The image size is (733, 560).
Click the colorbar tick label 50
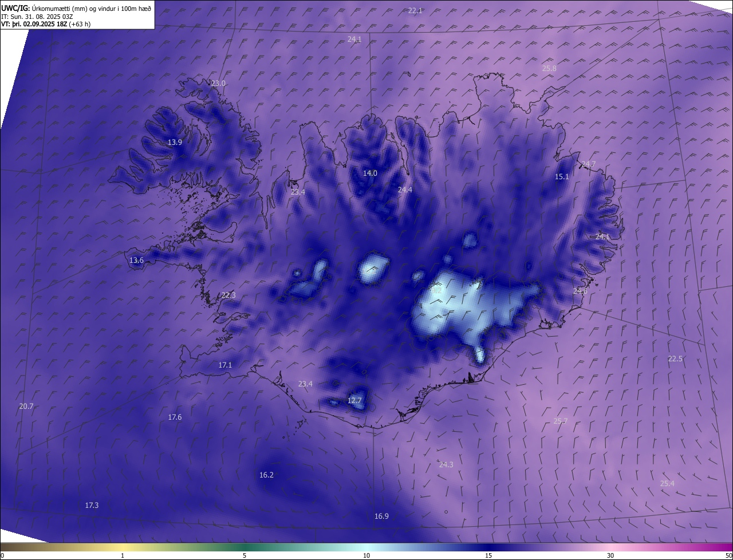click(x=728, y=555)
